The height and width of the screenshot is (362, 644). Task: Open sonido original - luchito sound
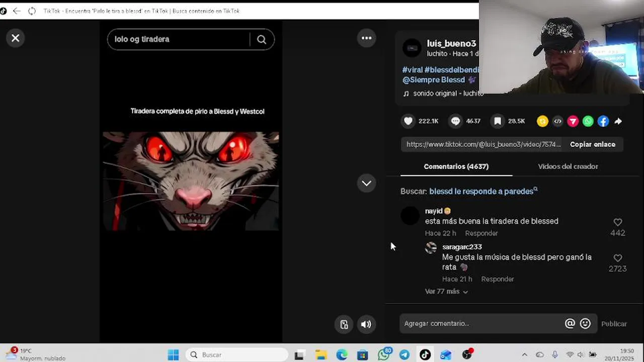(443, 94)
